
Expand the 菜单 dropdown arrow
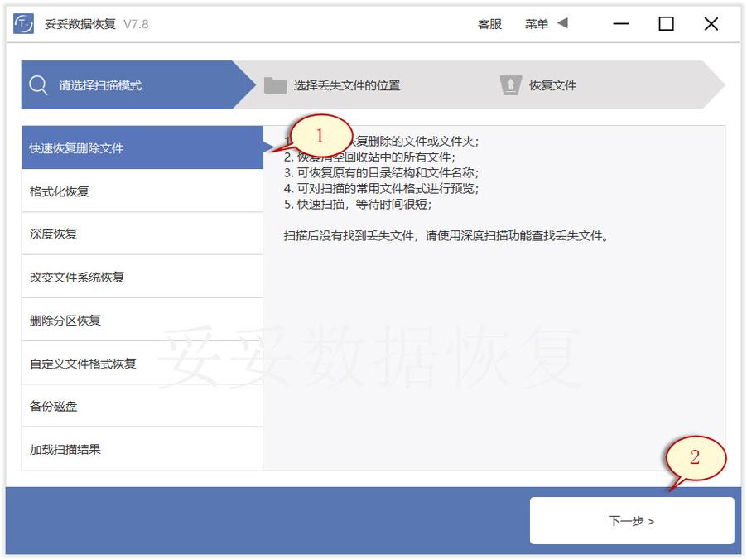pyautogui.click(x=562, y=23)
